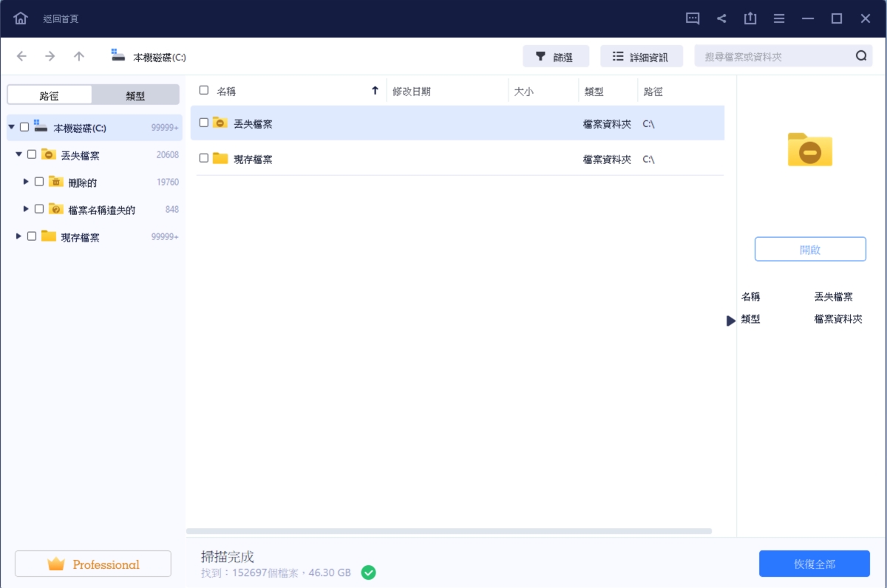Viewport: 887px width, 588px height.
Task: Click the 本機磁碟(C:) drive icon in address bar
Action: point(118,55)
